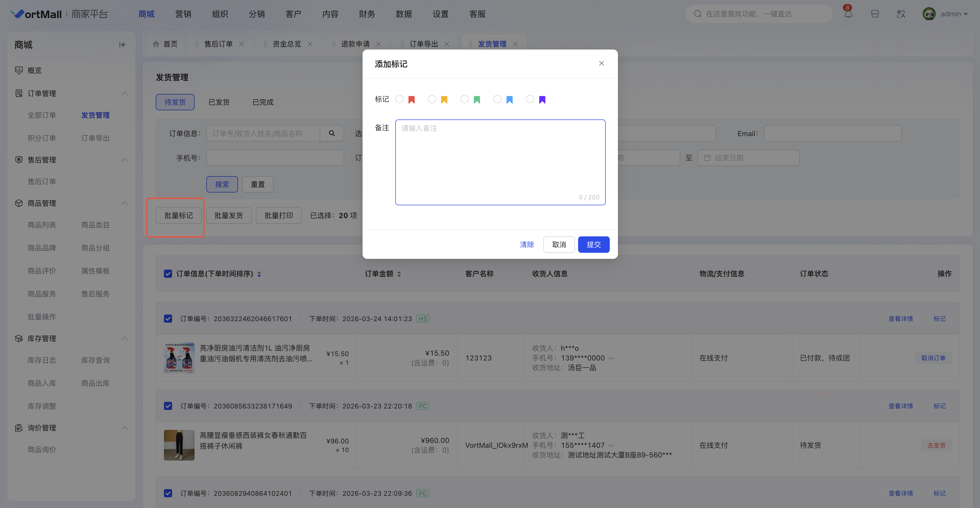Image resolution: width=980 pixels, height=508 pixels.
Task: Submit the mark with 提交 button
Action: coord(593,245)
